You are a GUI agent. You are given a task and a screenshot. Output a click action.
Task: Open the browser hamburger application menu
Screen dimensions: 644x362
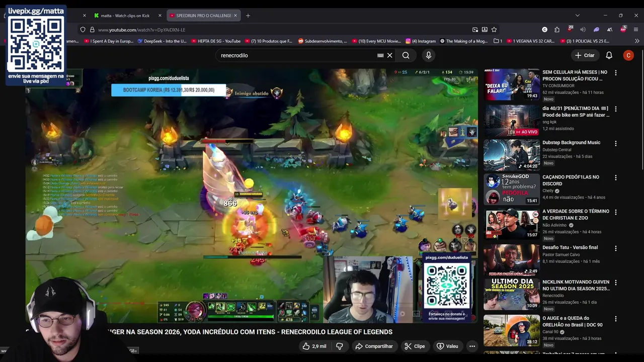coord(636,30)
